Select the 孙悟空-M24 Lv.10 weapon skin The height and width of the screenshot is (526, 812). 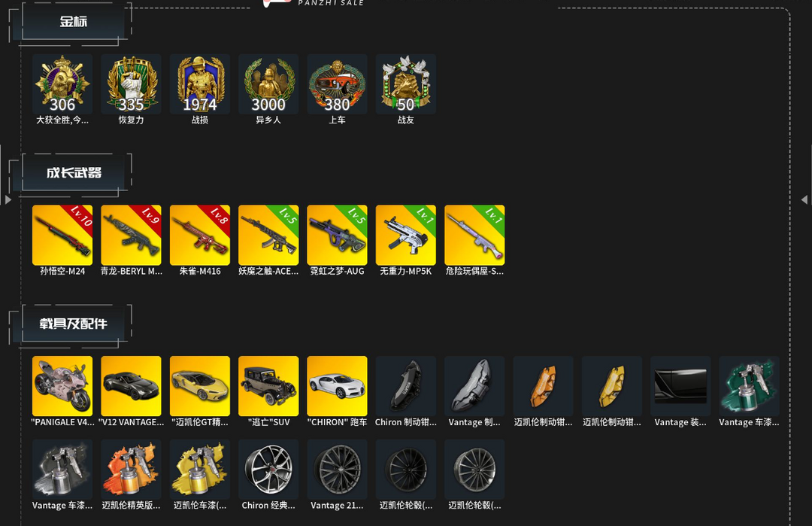[x=62, y=236]
